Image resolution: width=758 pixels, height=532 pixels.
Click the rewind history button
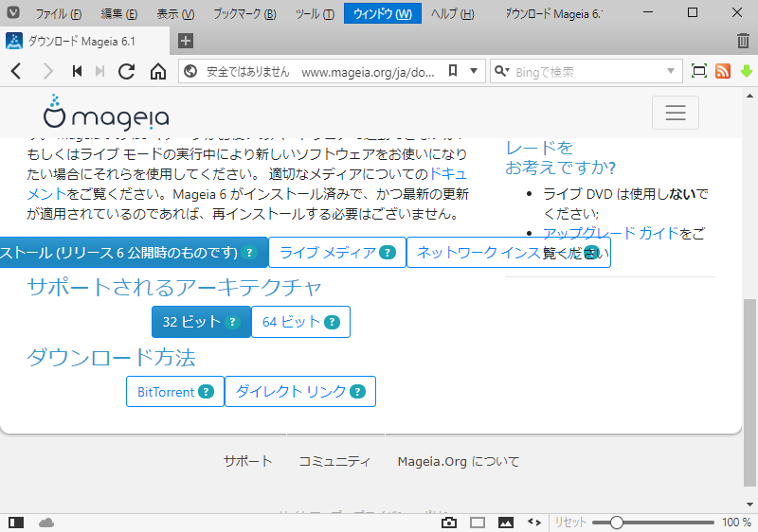click(77, 71)
